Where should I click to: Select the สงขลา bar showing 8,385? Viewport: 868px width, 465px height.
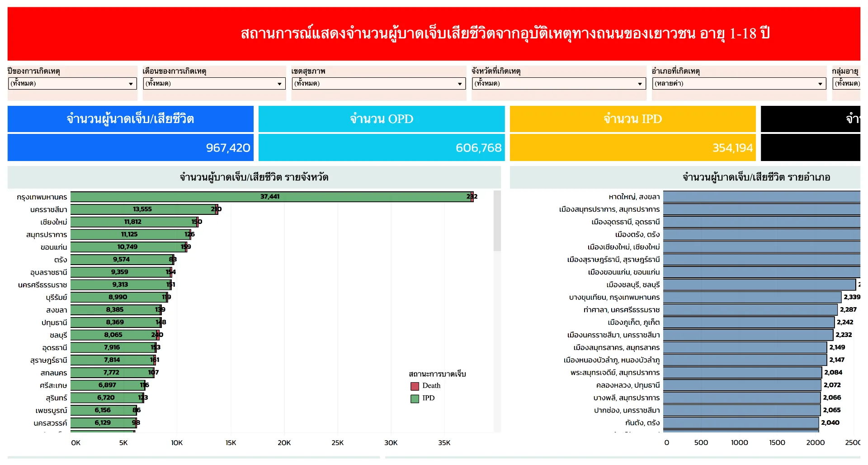(x=115, y=310)
